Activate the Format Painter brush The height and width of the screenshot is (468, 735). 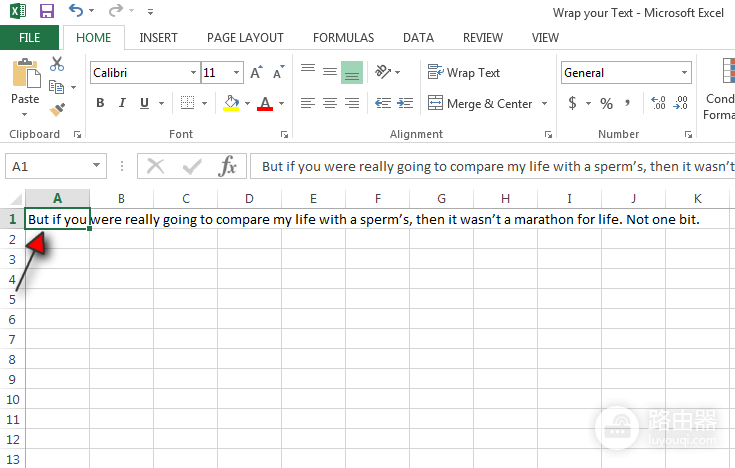coord(57,110)
